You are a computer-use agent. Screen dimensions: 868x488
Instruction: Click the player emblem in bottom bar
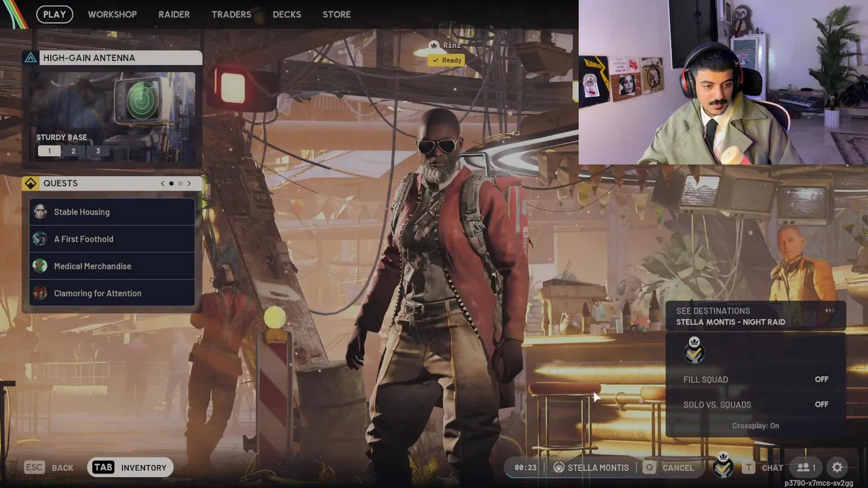pos(724,466)
